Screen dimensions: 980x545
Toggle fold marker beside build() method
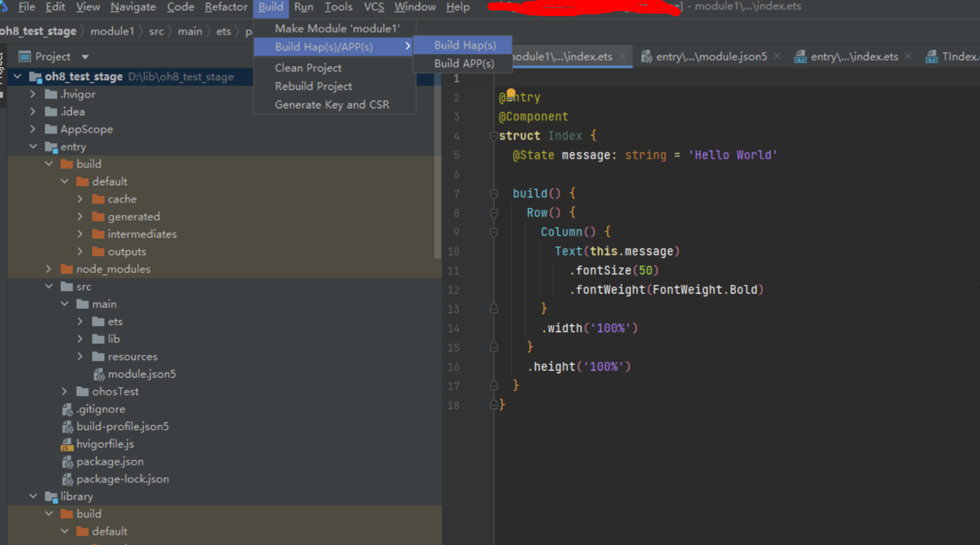pos(494,194)
